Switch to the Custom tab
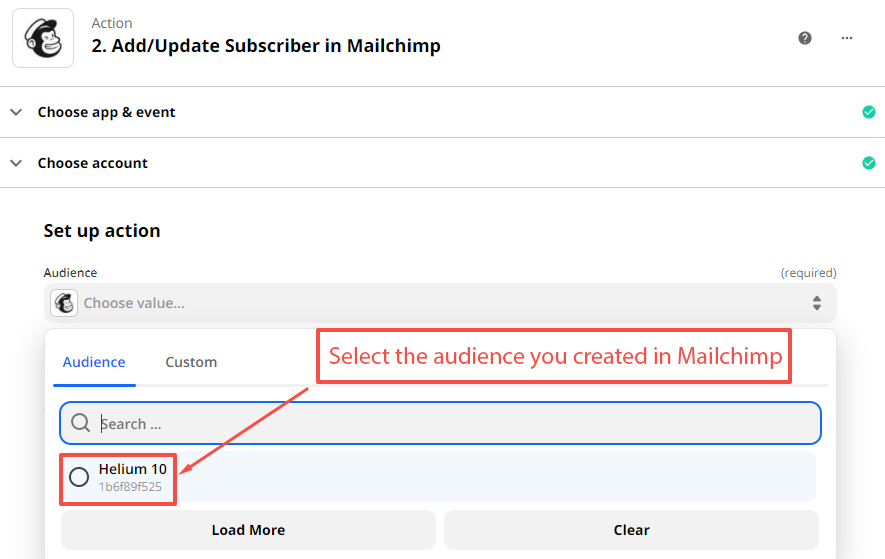 click(191, 362)
